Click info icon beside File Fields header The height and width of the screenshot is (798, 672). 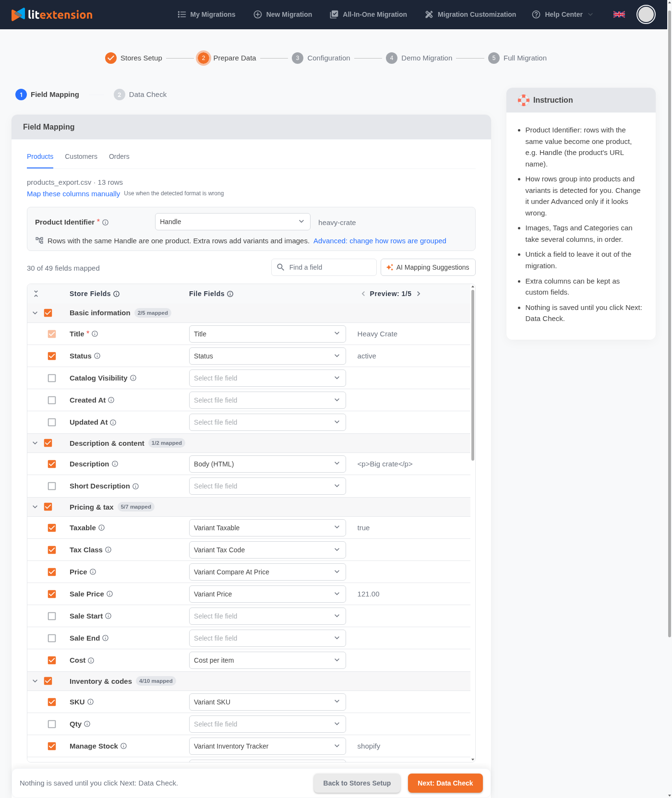tap(230, 294)
